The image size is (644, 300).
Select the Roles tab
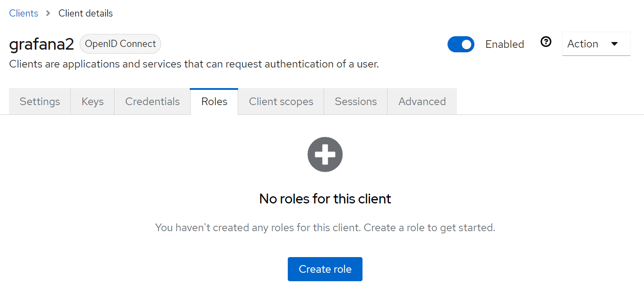click(x=214, y=101)
